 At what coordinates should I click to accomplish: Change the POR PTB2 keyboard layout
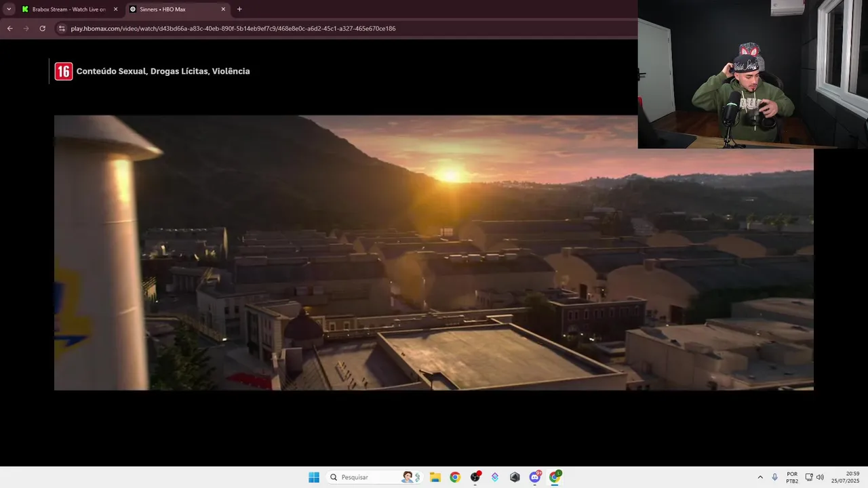point(792,477)
